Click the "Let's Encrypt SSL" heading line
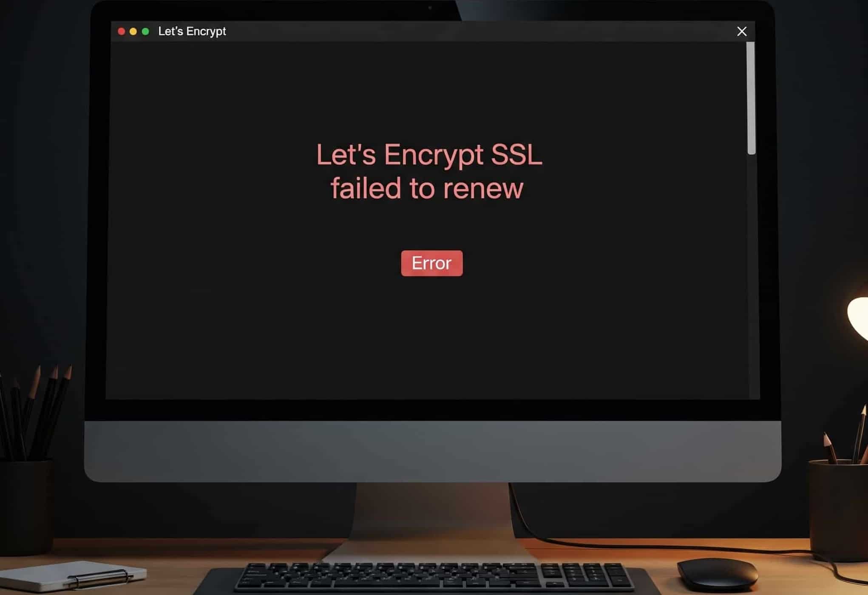This screenshot has width=868, height=595. point(429,155)
